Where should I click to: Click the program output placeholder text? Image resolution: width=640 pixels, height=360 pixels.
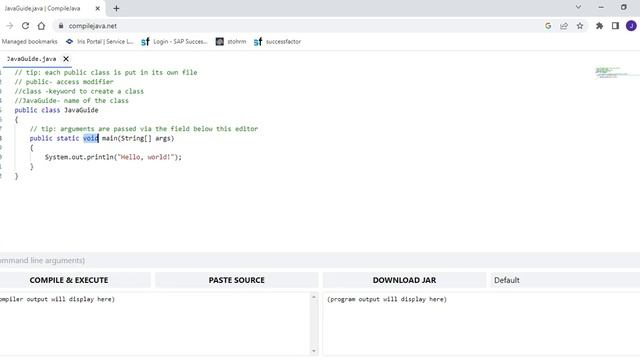[387, 299]
